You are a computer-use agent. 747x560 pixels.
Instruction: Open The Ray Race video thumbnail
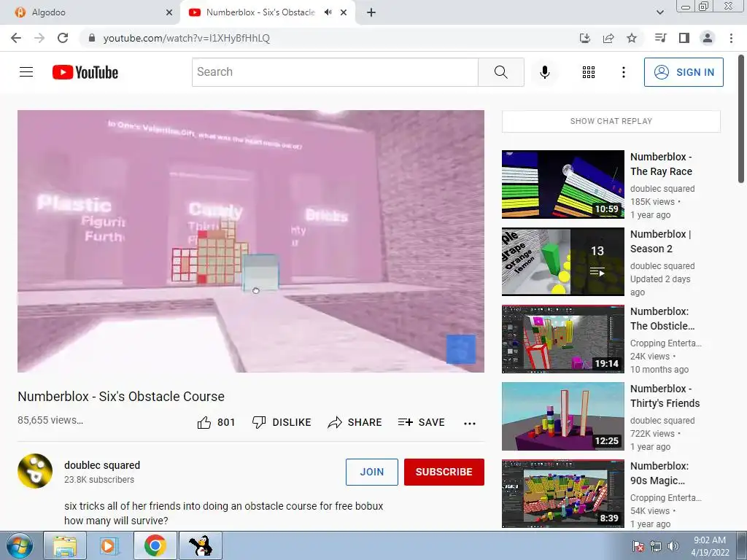[x=562, y=184]
